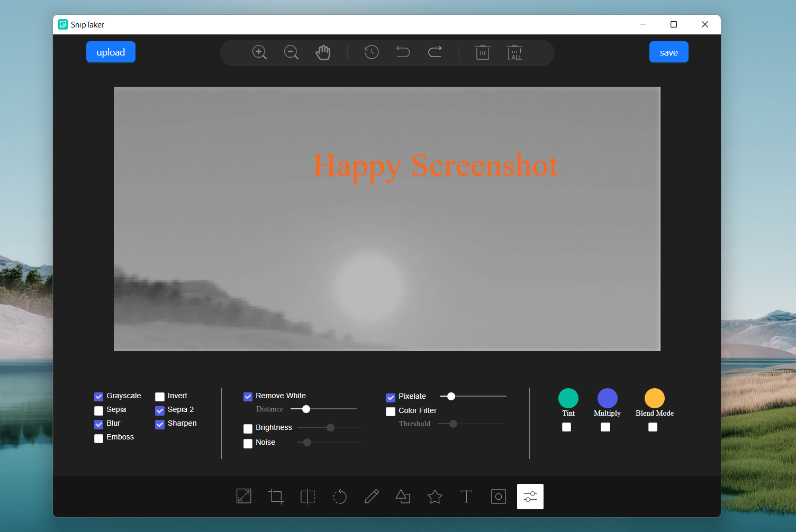Click the Happy Screenshot text on canvas
The height and width of the screenshot is (532, 796).
pyautogui.click(x=435, y=166)
